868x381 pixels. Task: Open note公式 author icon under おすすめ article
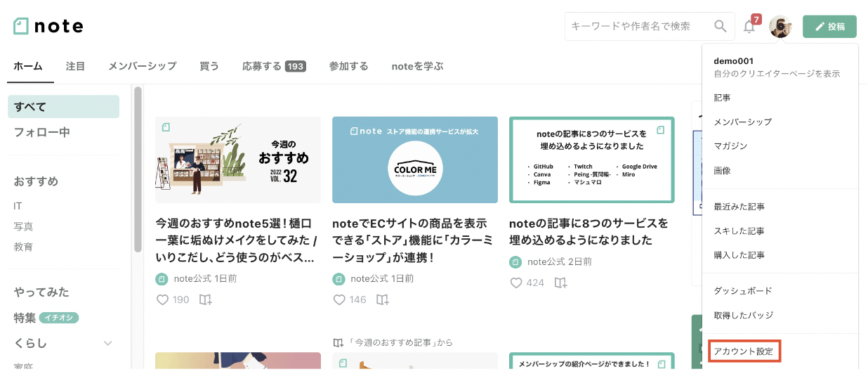(162, 278)
